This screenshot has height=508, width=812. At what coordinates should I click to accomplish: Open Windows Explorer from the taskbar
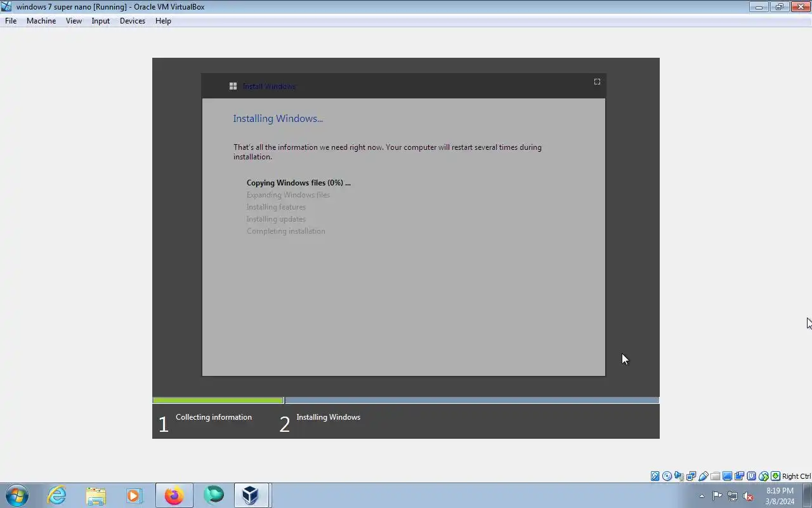coord(96,495)
